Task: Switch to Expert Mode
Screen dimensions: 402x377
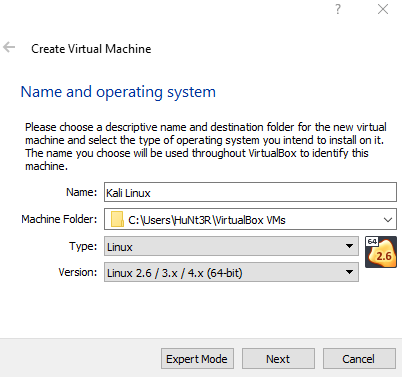Action: [197, 359]
